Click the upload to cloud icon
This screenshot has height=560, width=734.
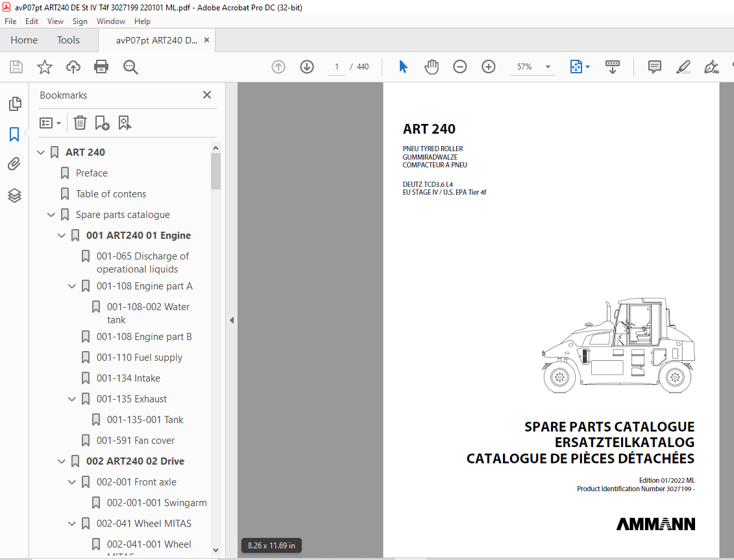pos(73,67)
